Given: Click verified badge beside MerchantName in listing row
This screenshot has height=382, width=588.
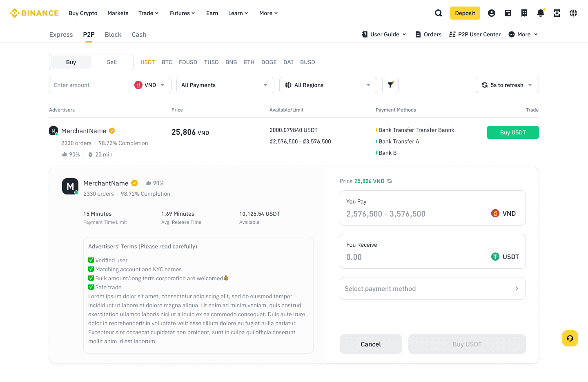Looking at the screenshot, I should pos(112,131).
